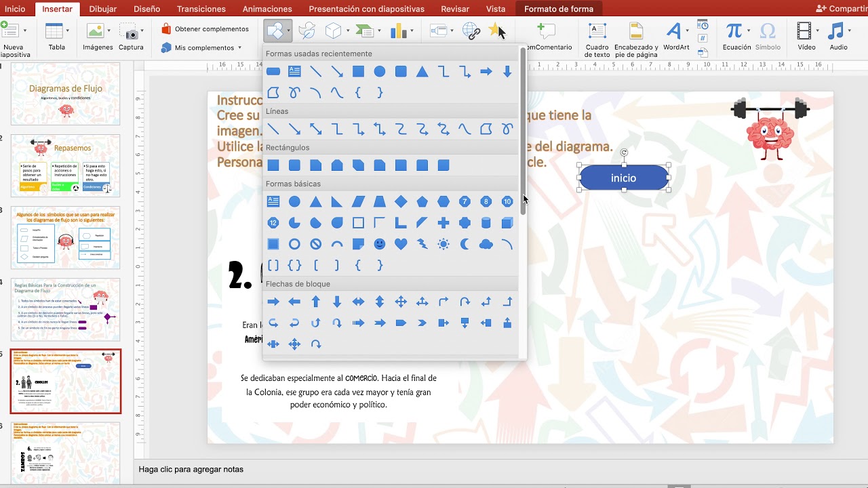
Task: Select the oval in recently used shapes
Action: point(380,71)
